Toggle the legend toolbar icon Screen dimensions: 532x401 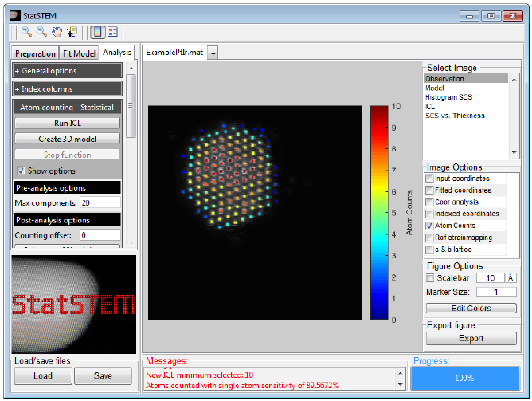pyautogui.click(x=112, y=32)
